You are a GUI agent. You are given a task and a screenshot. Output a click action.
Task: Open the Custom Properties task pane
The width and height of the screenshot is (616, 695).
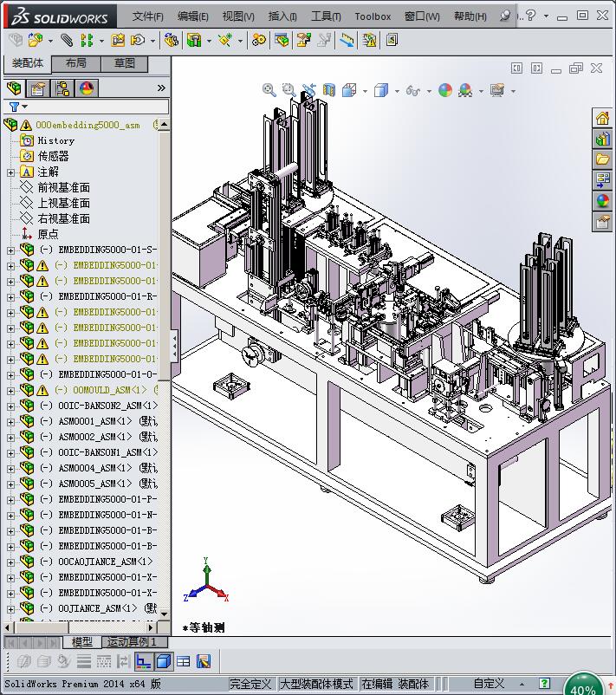(x=602, y=222)
